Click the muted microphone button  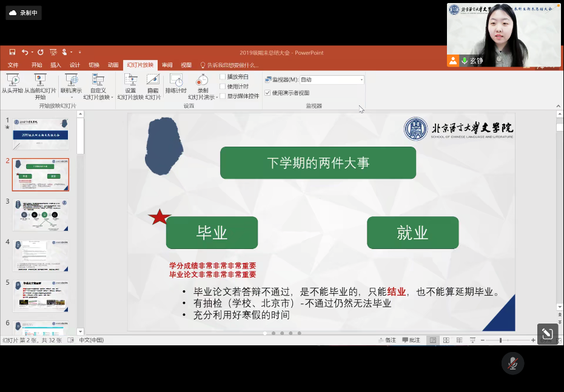512,363
